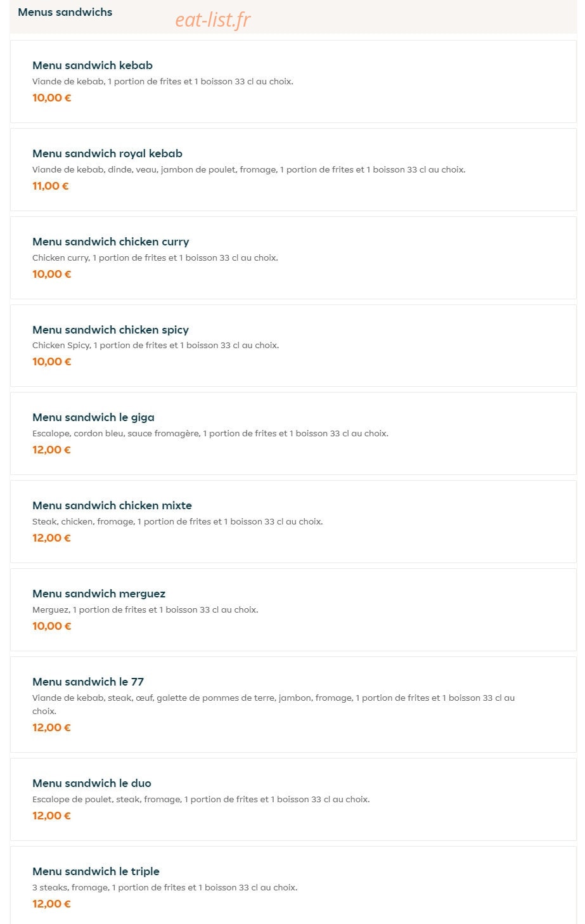Click the royal kebab ingredients description
Image resolution: width=585 pixels, height=924 pixels.
(x=248, y=169)
